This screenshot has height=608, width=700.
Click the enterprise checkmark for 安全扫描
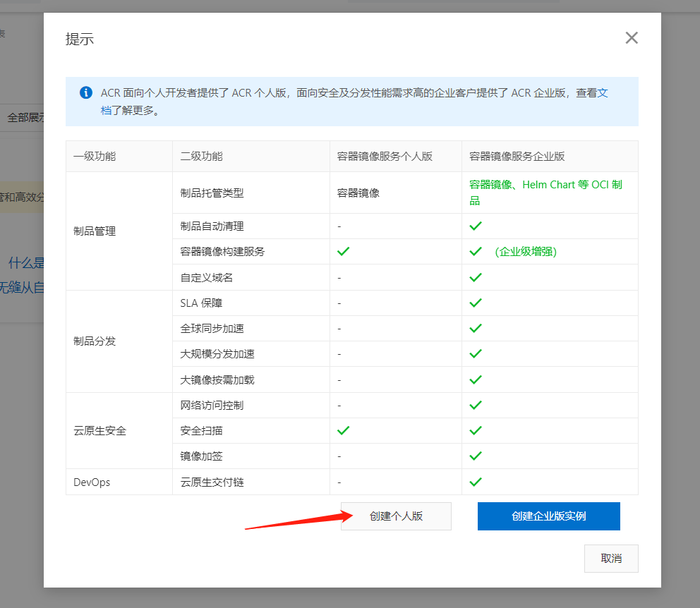[476, 430]
